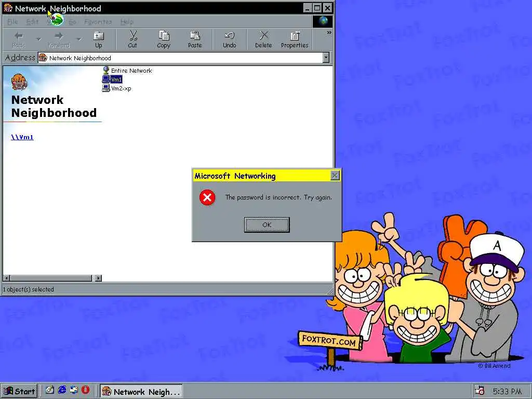This screenshot has width=532, height=399.
Task: Click the Address field showing Network Neighborhood
Action: tap(180, 58)
